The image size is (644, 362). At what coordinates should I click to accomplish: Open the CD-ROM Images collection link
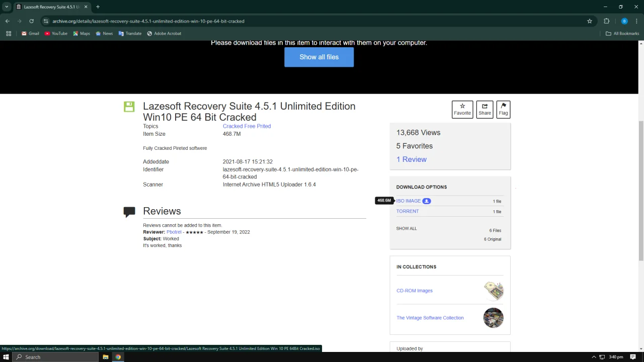(415, 291)
